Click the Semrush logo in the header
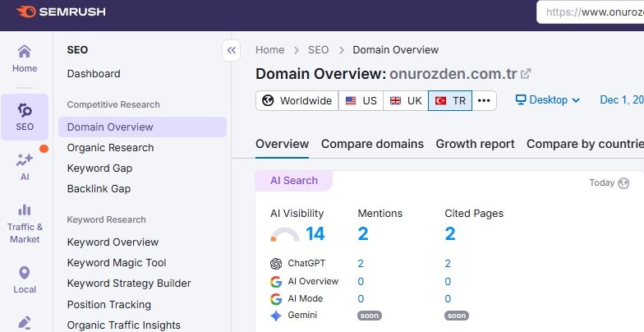644x332 pixels. (60, 12)
